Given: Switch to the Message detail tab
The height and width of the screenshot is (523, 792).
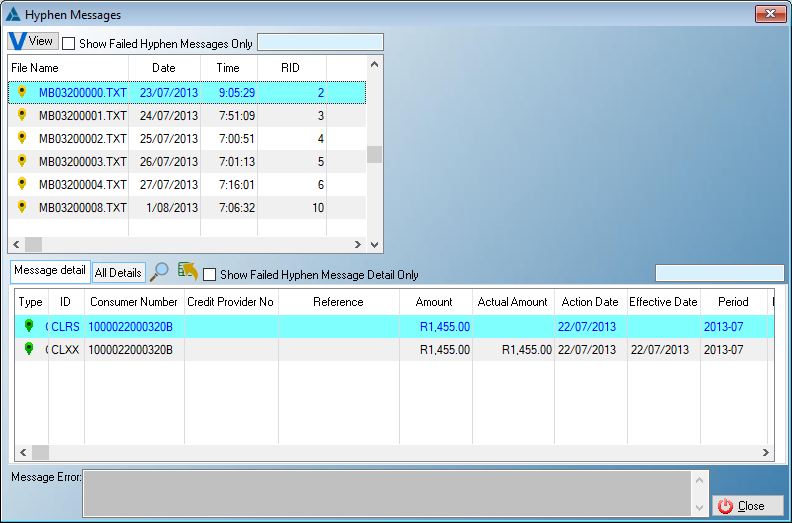Looking at the screenshot, I should 49,272.
